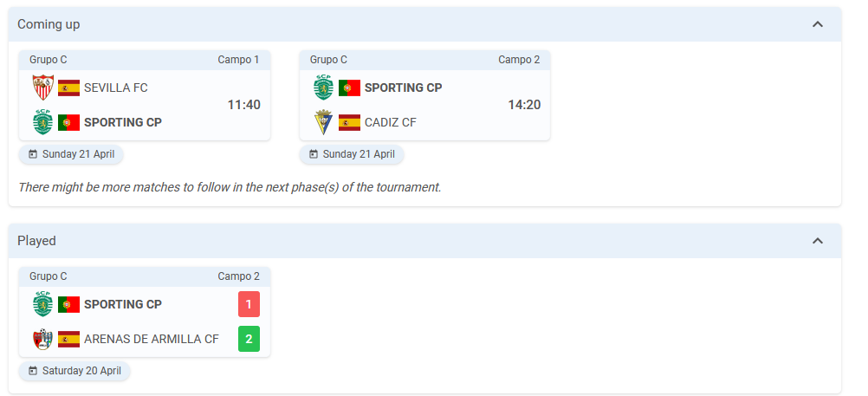Open the SEVILLA FC team link

pos(116,88)
